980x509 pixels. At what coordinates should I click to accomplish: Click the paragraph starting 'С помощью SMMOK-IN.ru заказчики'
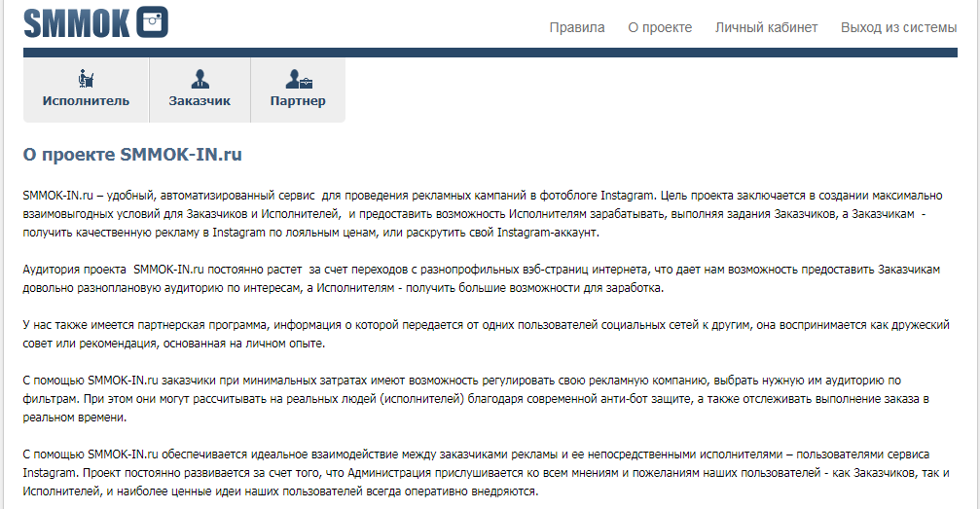476,399
